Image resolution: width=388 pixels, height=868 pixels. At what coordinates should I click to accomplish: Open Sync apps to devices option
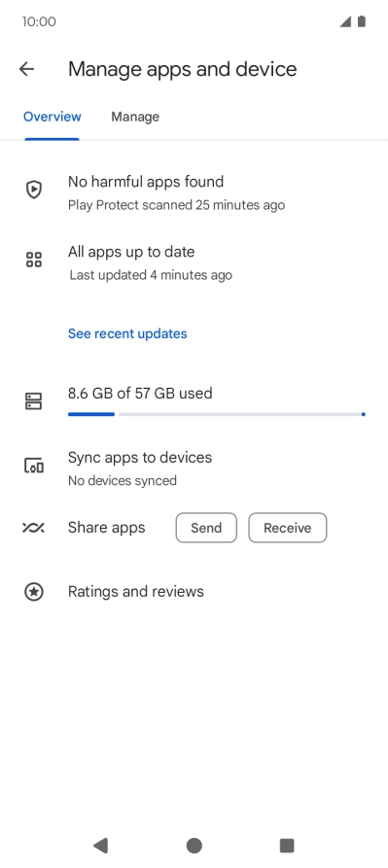(194, 469)
